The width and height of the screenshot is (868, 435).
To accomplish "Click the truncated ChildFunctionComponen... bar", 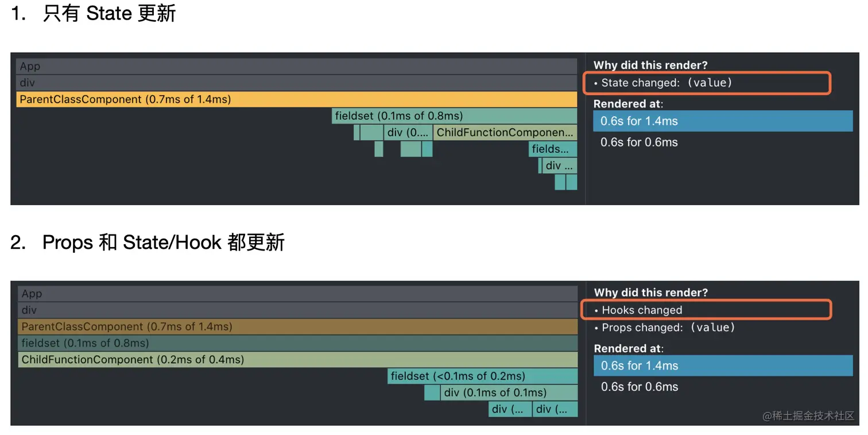I will point(505,133).
